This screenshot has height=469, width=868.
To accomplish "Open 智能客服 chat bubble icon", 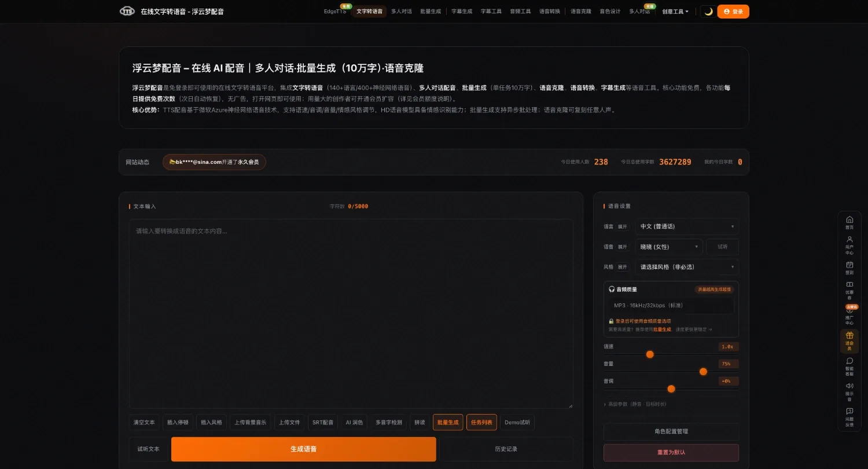I will [x=849, y=366].
